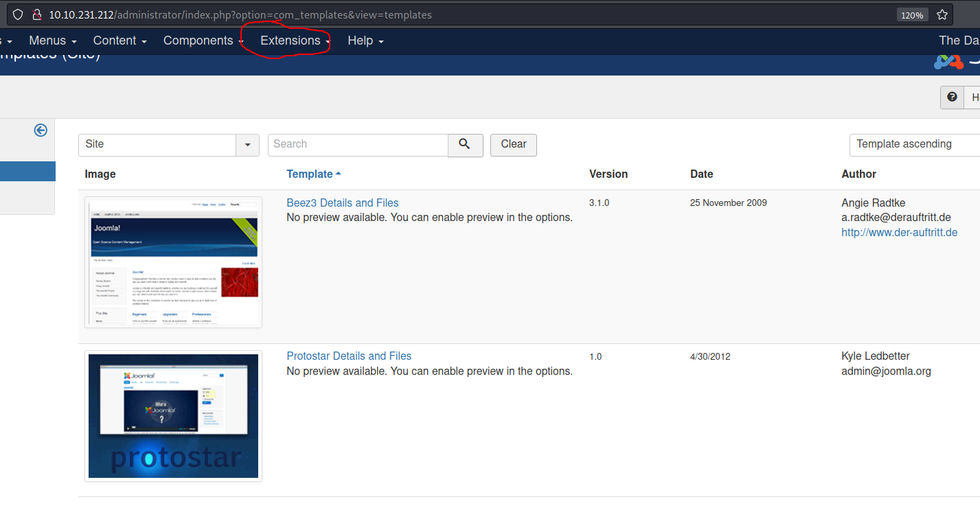Click the browser shield tracking-protection icon

(18, 14)
